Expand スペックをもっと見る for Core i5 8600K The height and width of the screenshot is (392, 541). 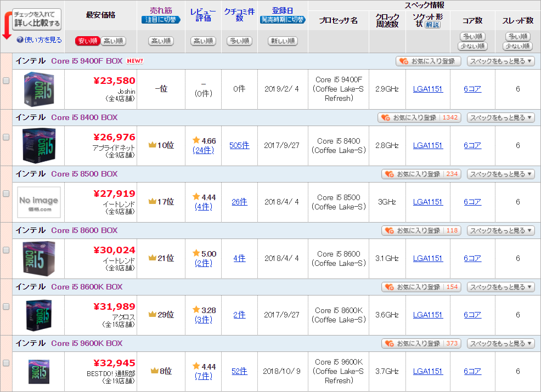pyautogui.click(x=500, y=287)
